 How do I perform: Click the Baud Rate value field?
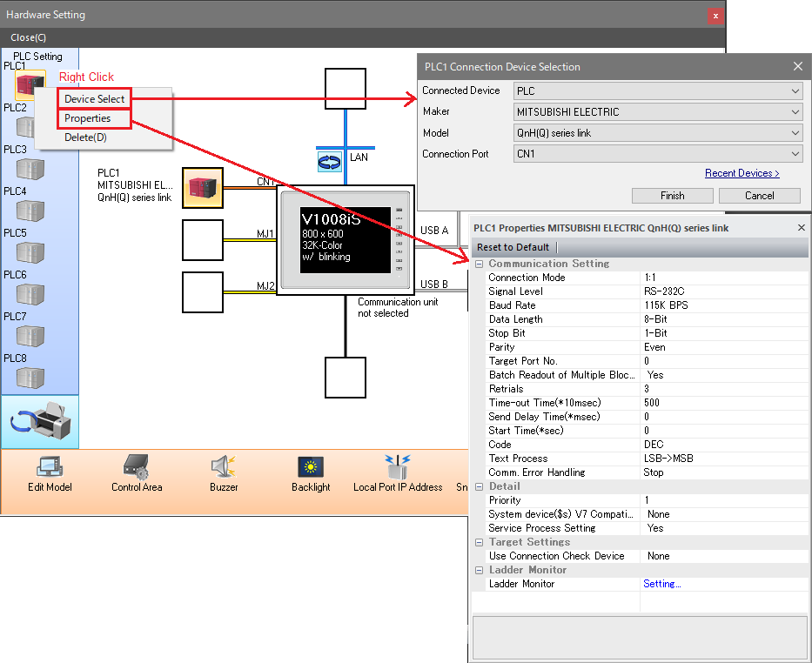(x=723, y=305)
